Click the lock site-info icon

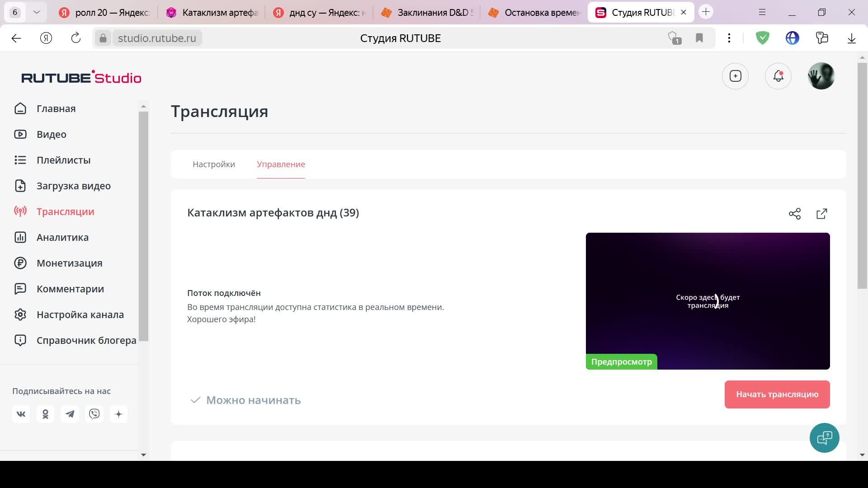point(103,38)
